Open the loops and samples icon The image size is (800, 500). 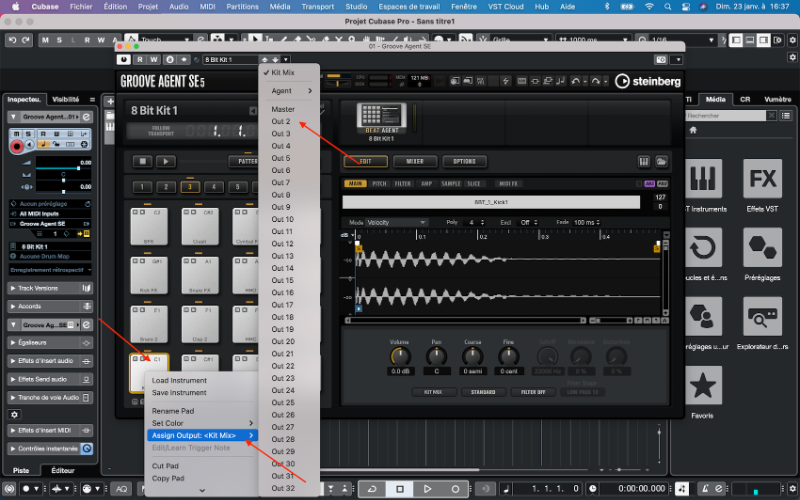[703, 247]
